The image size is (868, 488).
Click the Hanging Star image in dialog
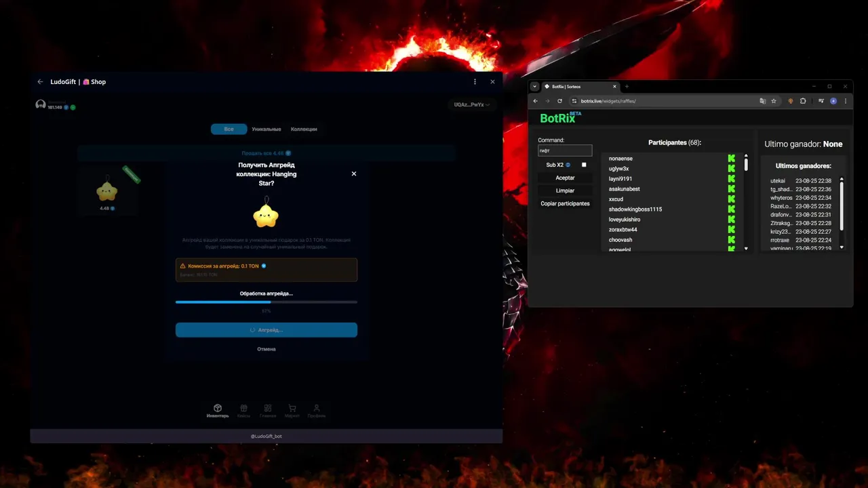pos(266,213)
